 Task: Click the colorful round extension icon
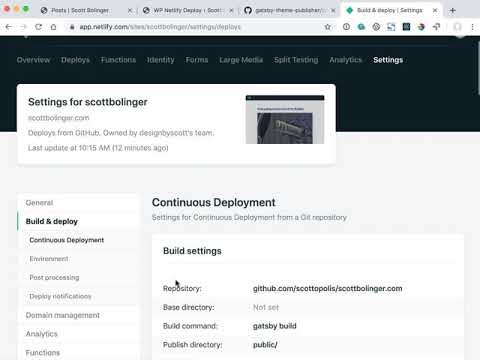[x=421, y=27]
